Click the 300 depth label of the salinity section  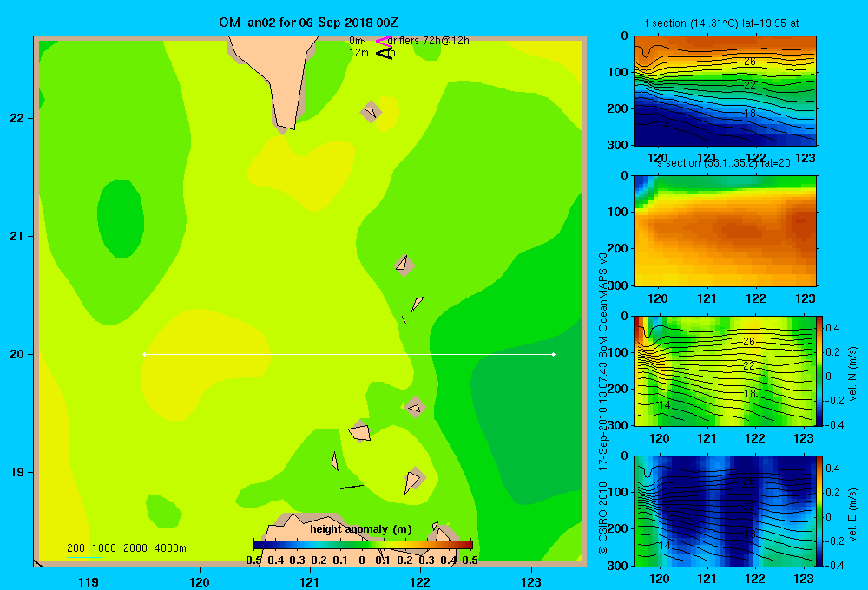pyautogui.click(x=617, y=285)
